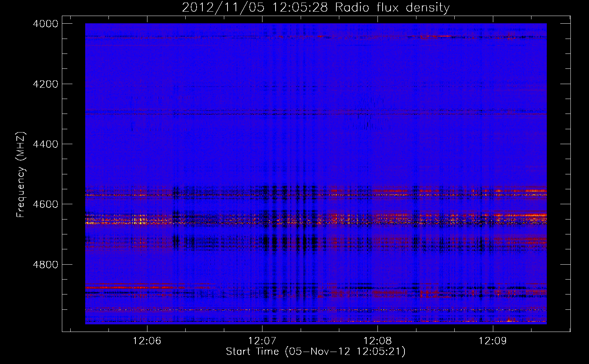Viewport: 589px width, 364px height.
Task: Click the 12:07 time tick label
Action: (x=262, y=341)
